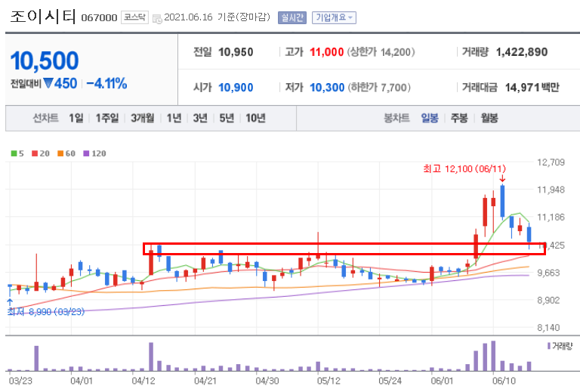
Task: Click the 하한가 7,700 text
Action: point(379,88)
